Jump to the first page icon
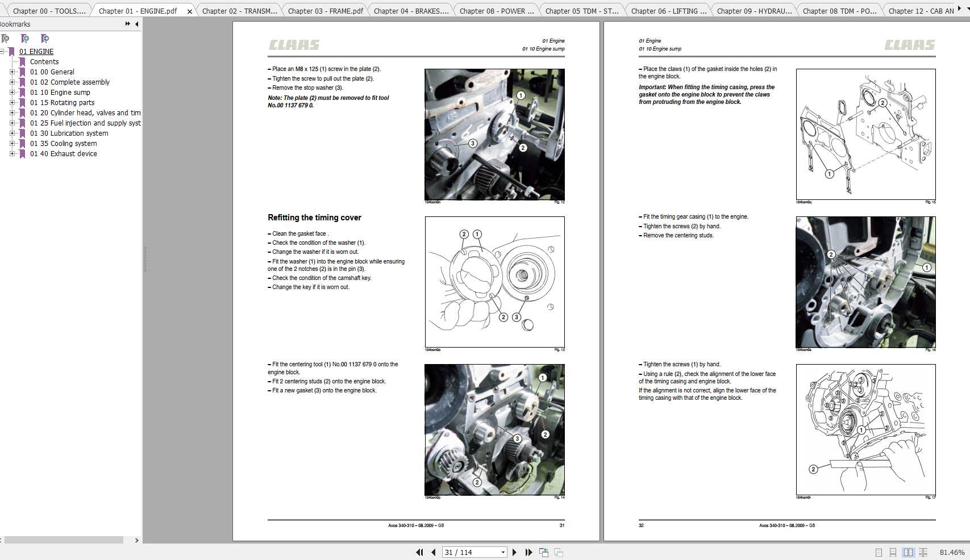Screen dimensions: 970x560 420,551
